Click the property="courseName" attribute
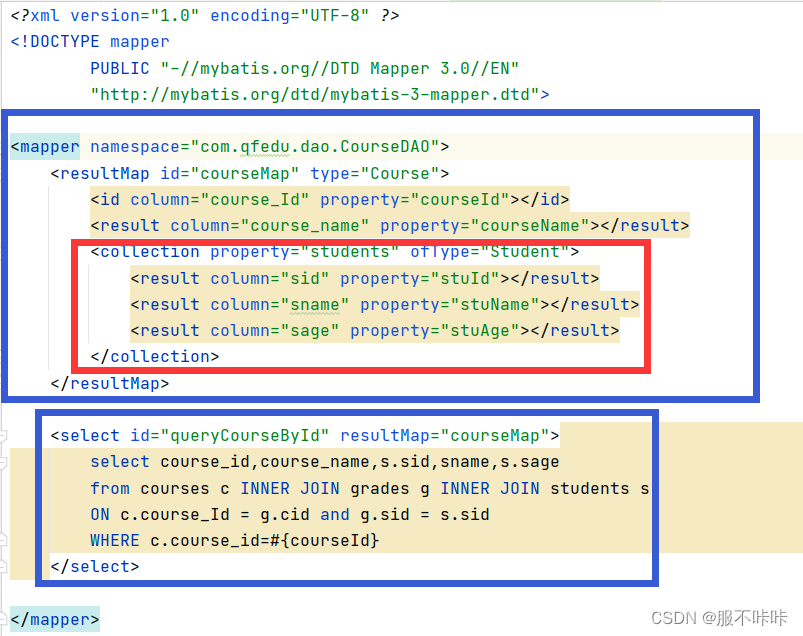The height and width of the screenshot is (636, 803). [485, 226]
